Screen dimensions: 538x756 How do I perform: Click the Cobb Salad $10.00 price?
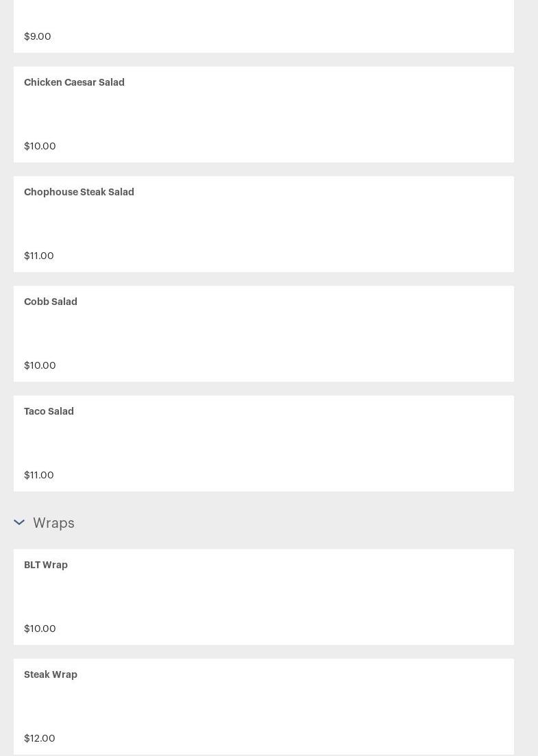[x=40, y=365]
